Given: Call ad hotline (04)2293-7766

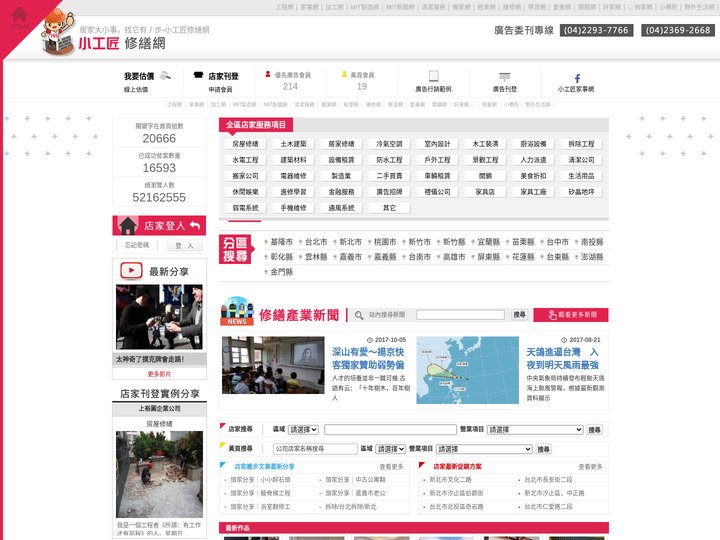Looking at the screenshot, I should pos(596,30).
